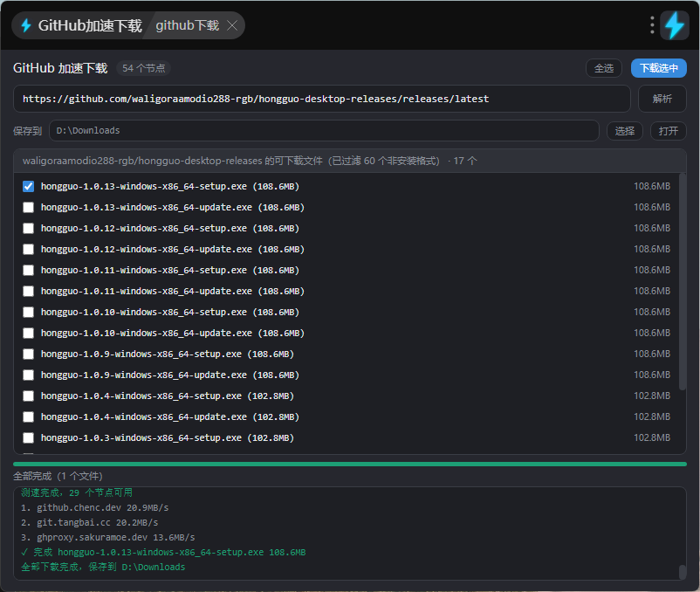
Task: Click the lightning icon beside GitHub加速下载
Action: [26, 25]
